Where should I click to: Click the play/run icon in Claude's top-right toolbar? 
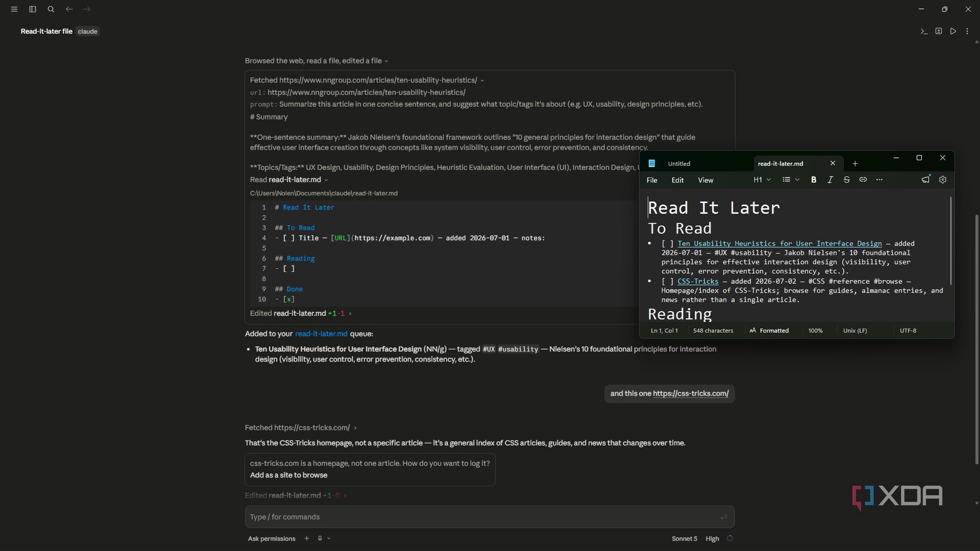(x=953, y=31)
